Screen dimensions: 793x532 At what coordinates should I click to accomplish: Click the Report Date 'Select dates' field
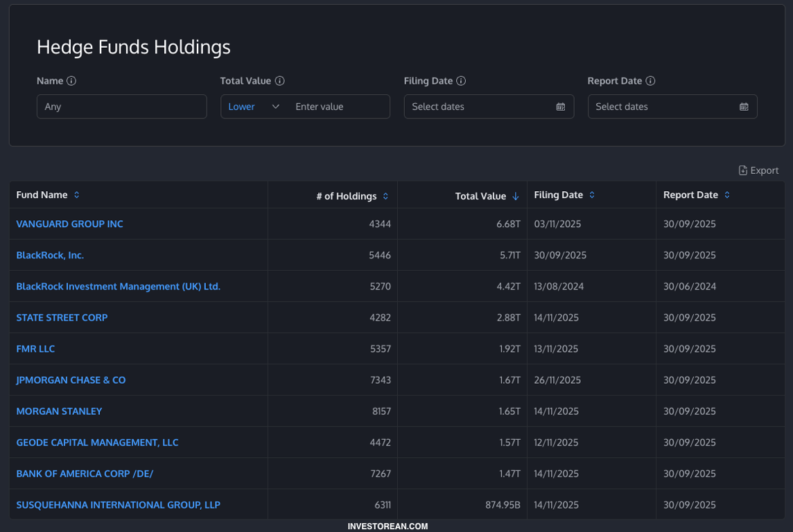point(672,107)
